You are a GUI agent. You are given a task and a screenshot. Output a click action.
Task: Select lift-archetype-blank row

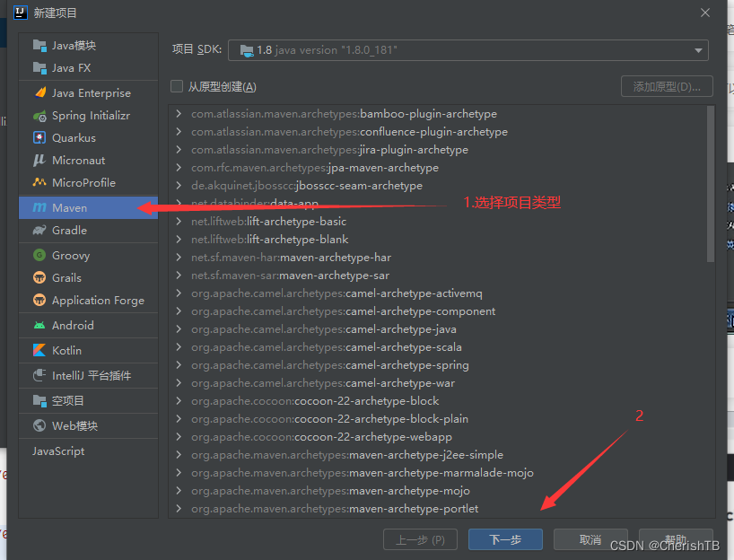438,240
